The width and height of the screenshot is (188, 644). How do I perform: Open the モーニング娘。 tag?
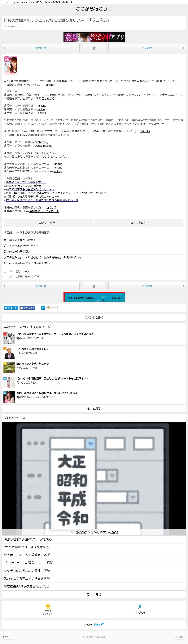(x=33, y=277)
